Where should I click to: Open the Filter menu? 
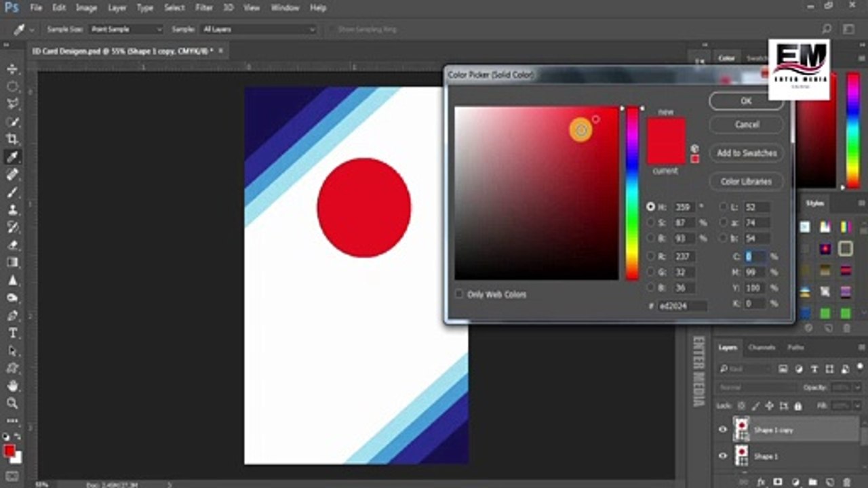[204, 7]
